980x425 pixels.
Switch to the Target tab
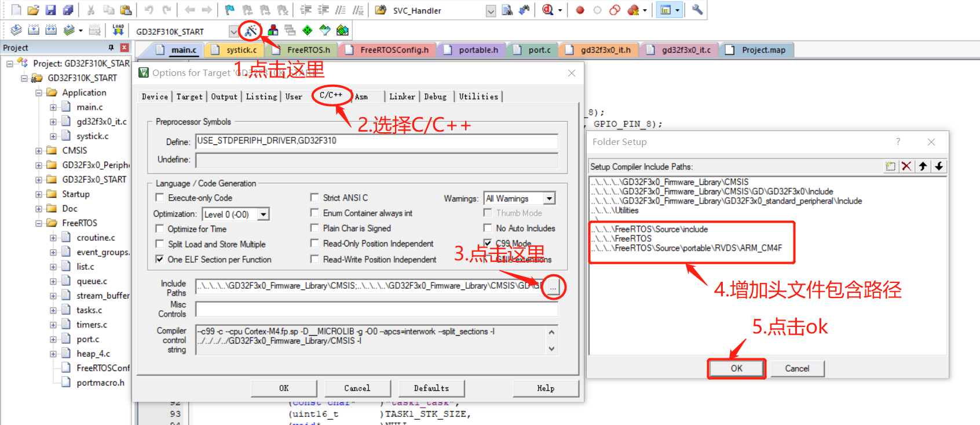[189, 96]
